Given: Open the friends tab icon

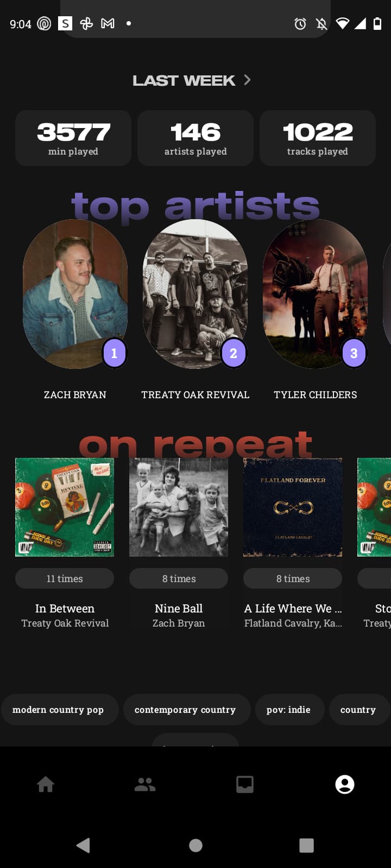Looking at the screenshot, I should pyautogui.click(x=145, y=784).
